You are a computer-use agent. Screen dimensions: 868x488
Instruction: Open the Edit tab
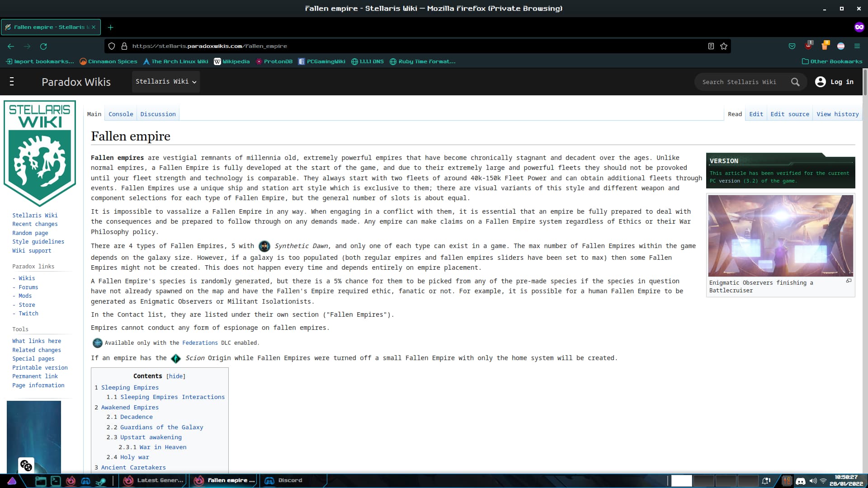(x=756, y=114)
